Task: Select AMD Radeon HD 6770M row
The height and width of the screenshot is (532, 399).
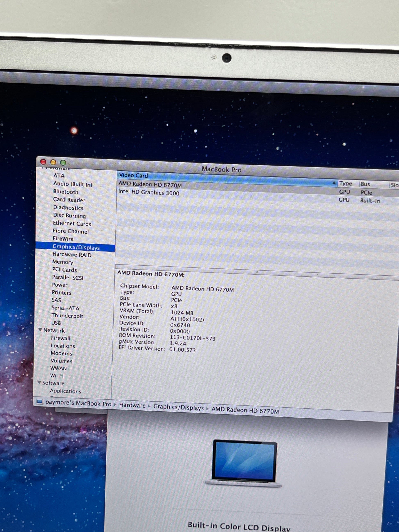Action: pyautogui.click(x=150, y=185)
